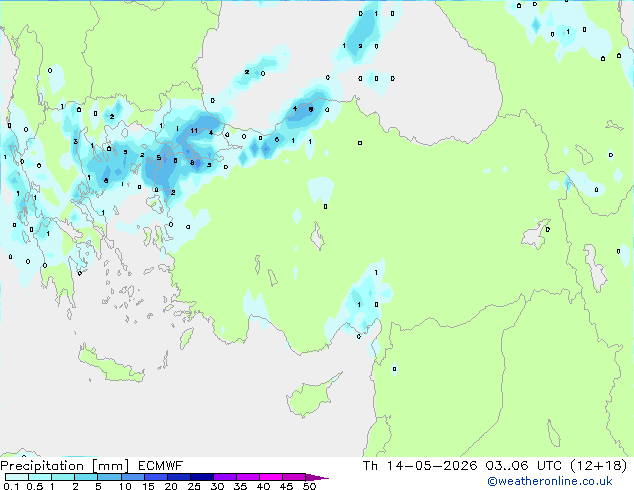Open the weatheronline.co.uk link
This screenshot has width=634, height=490.
(x=550, y=481)
